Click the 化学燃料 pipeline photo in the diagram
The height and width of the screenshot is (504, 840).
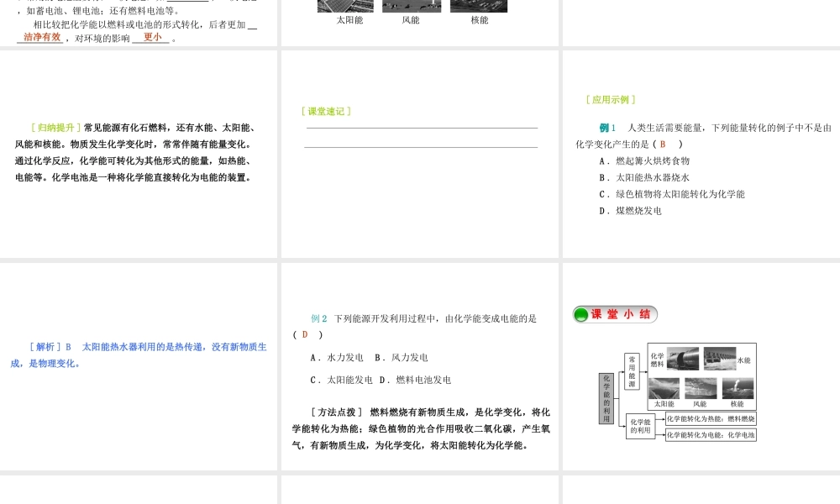tap(682, 359)
